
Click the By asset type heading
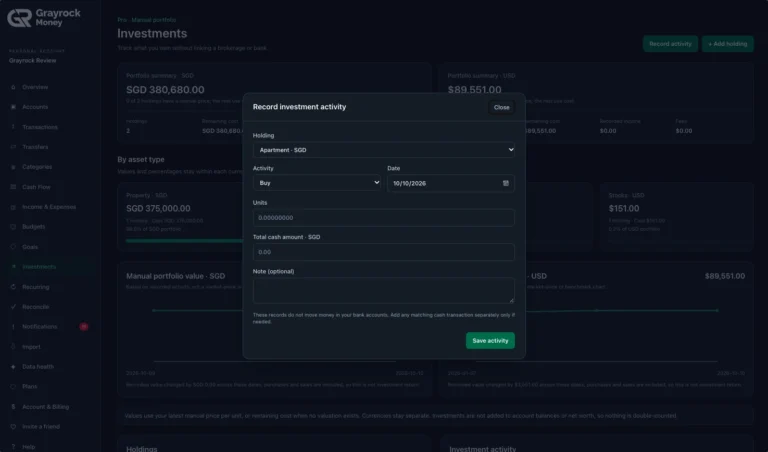tap(141, 160)
